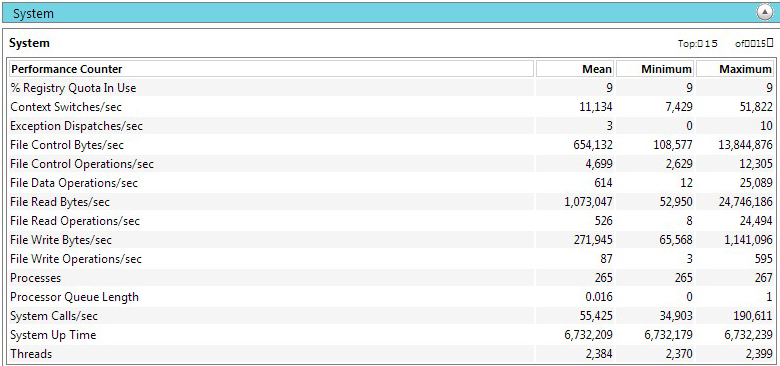This screenshot has width=780, height=366.
Task: Select the File Read Bytes/sec row
Action: point(390,202)
